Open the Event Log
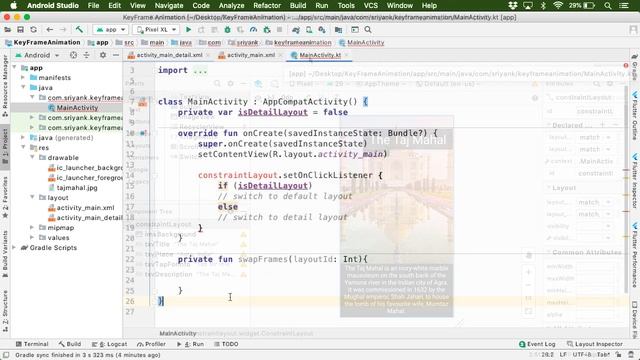Image resolution: width=640 pixels, height=360 pixels. click(x=537, y=344)
